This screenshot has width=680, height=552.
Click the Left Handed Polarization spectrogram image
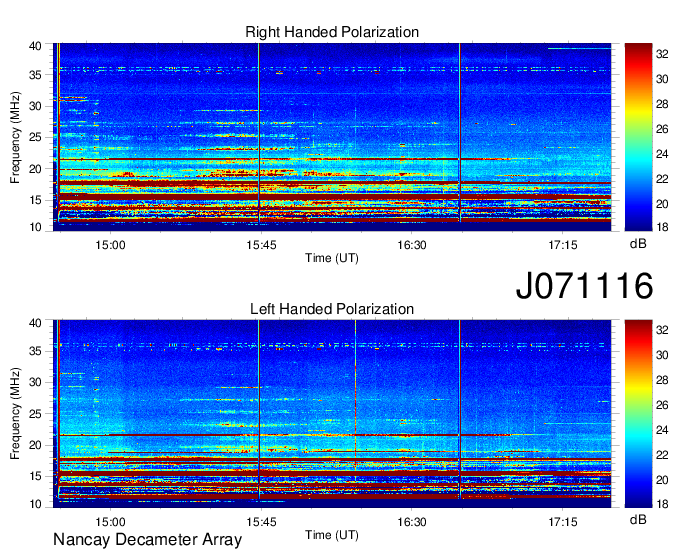click(332, 414)
